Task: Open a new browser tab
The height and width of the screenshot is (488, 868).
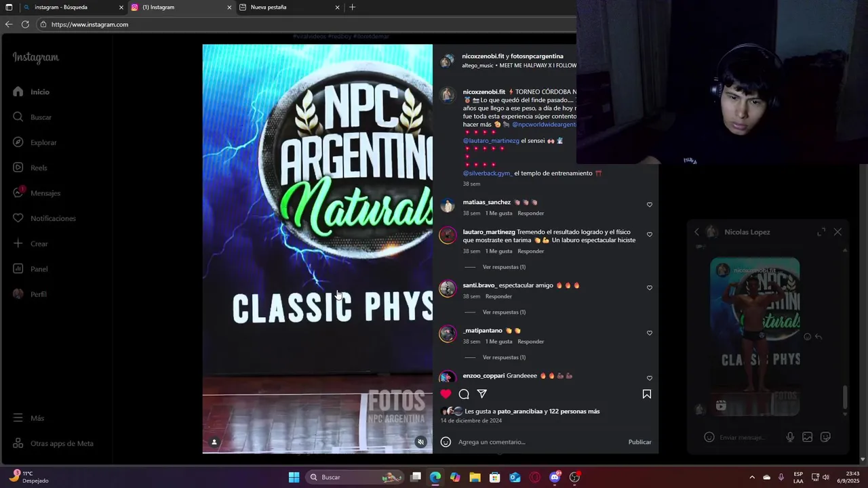Action: pyautogui.click(x=352, y=7)
